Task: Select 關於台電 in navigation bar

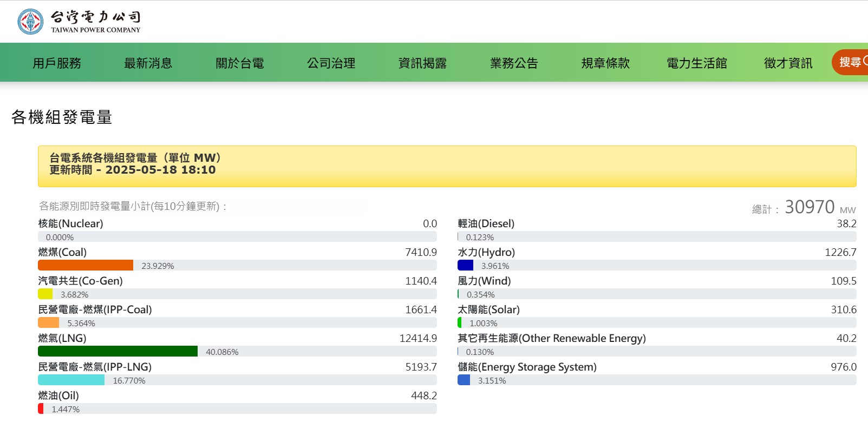Action: (240, 63)
